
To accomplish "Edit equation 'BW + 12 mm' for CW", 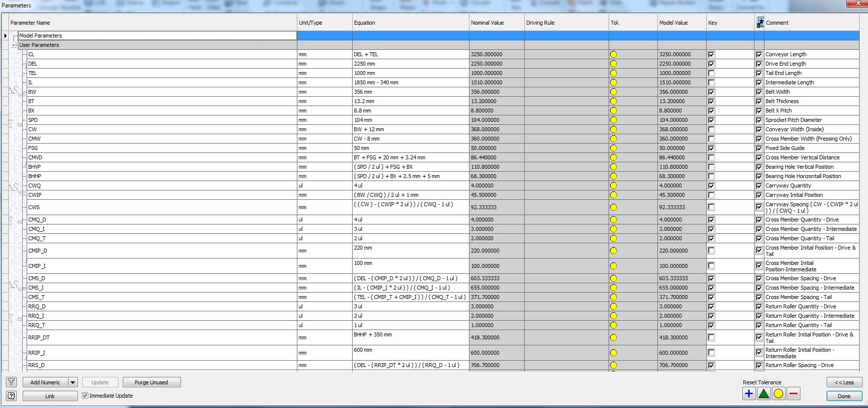I will tap(411, 129).
